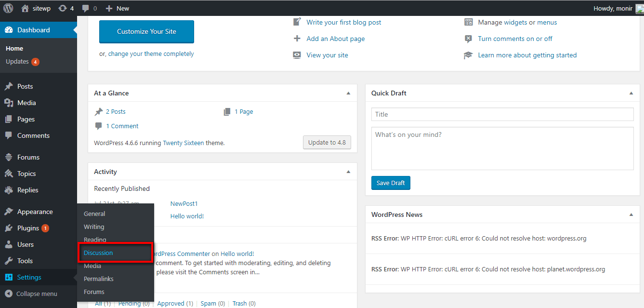Click the Dashboard gauge icon
The width and height of the screenshot is (644, 308).
[x=9, y=30]
